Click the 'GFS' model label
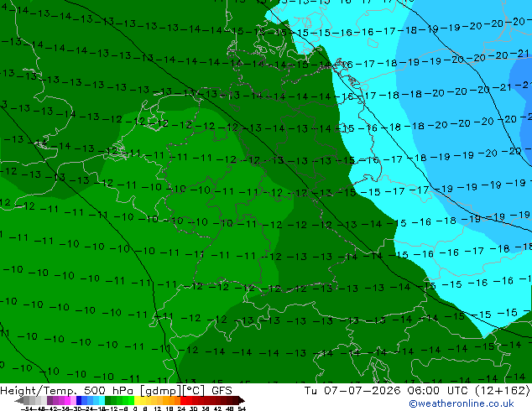The width and height of the screenshot is (532, 411). coord(222,391)
